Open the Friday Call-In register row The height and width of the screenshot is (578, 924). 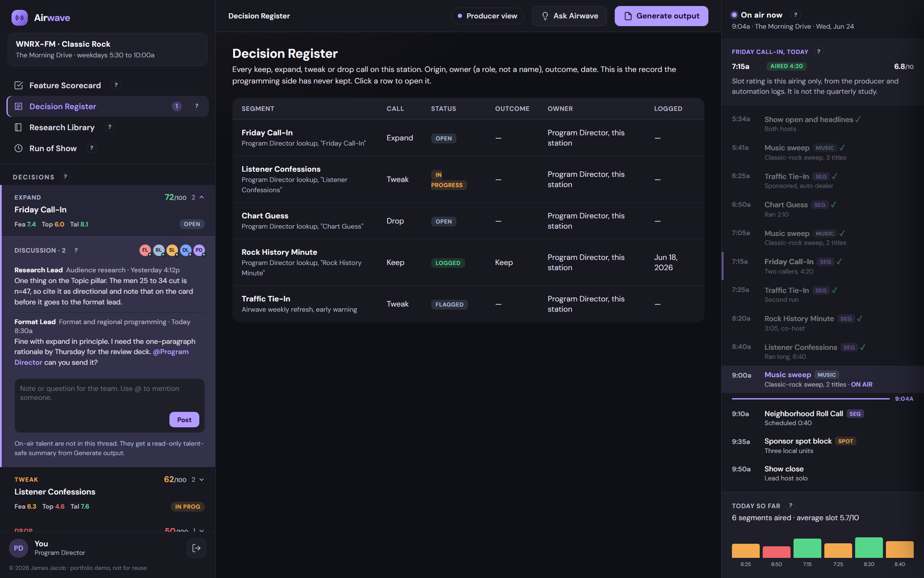click(468, 138)
